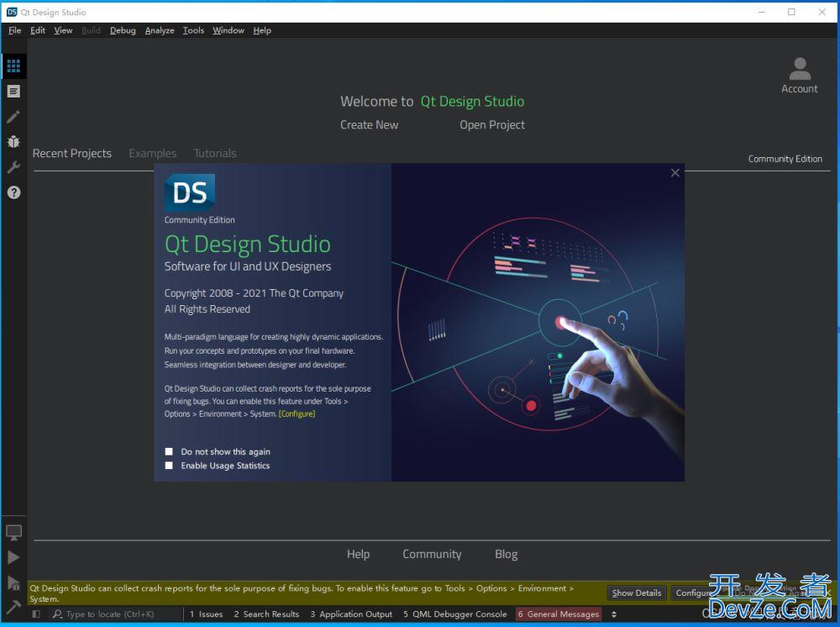Screen dimensions: 840x627
Task: Click the Qt Design Studio title icon
Action: tap(11, 12)
